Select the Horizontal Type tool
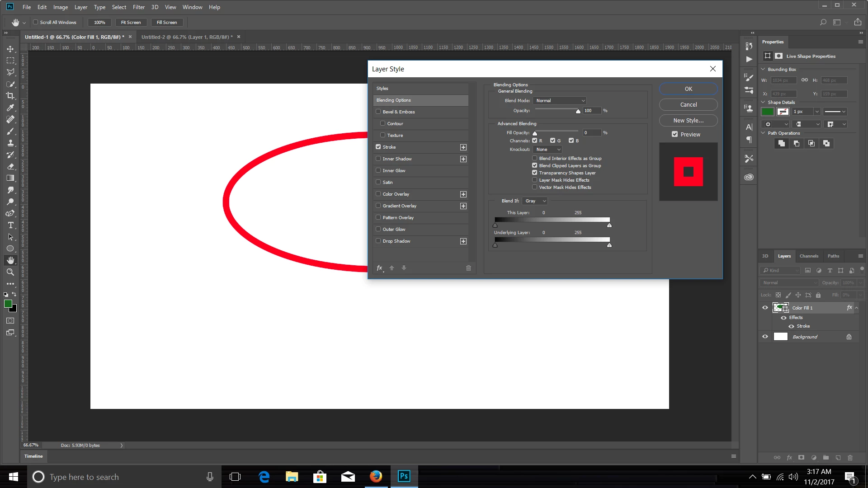The height and width of the screenshot is (488, 868). [10, 225]
